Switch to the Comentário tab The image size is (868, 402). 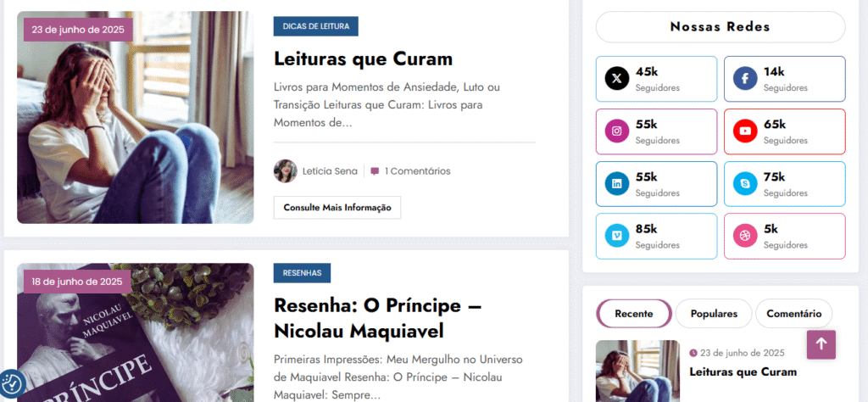(x=793, y=314)
